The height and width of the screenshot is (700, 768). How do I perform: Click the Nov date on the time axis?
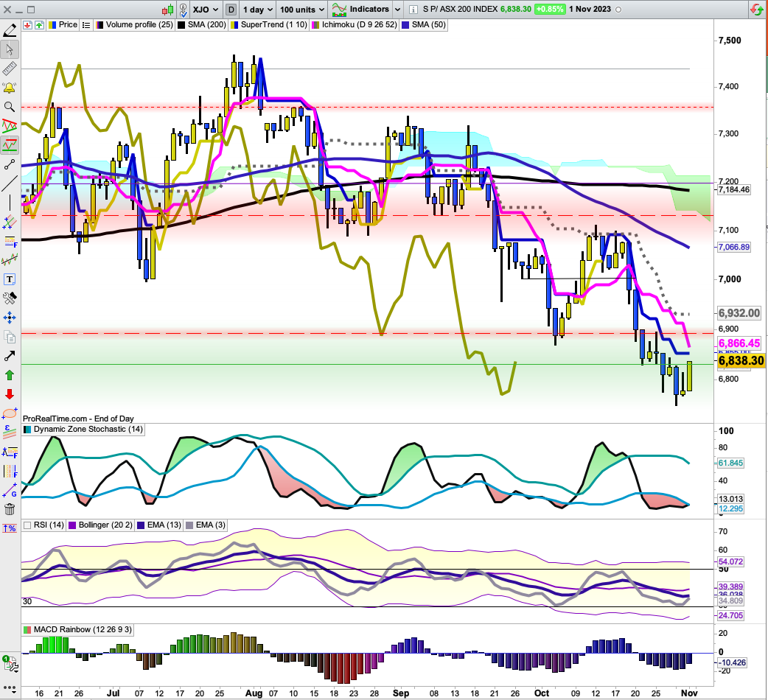(x=689, y=693)
